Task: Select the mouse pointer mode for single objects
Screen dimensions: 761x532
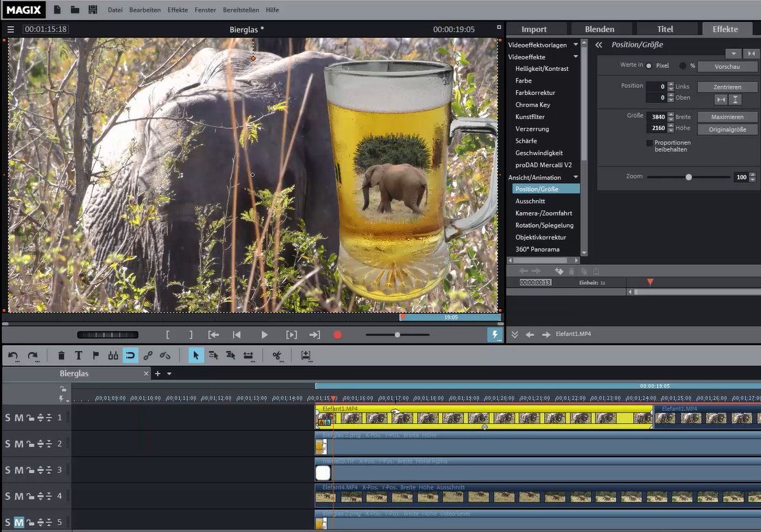Action: click(196, 356)
